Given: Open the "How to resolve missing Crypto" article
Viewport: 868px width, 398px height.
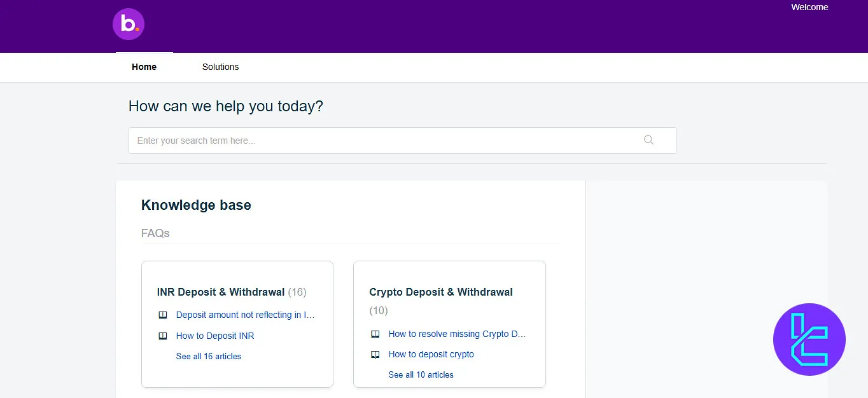Looking at the screenshot, I should tap(457, 334).
